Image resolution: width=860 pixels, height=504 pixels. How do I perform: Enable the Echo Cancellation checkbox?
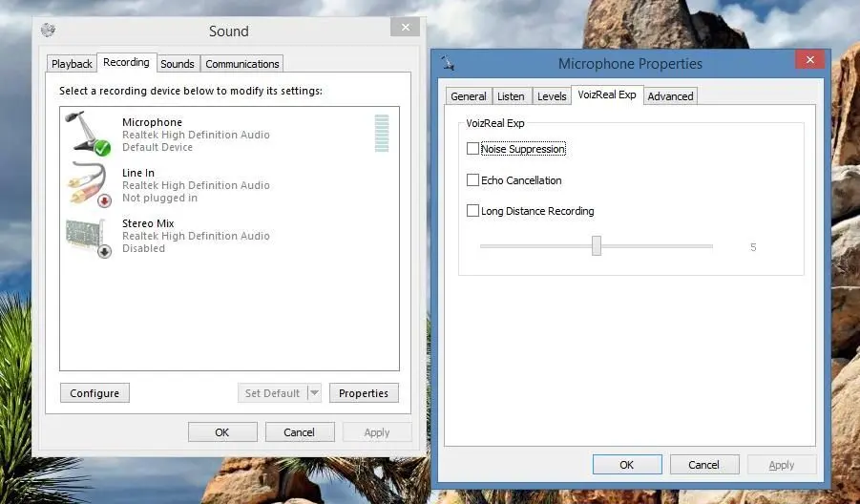[x=472, y=179]
